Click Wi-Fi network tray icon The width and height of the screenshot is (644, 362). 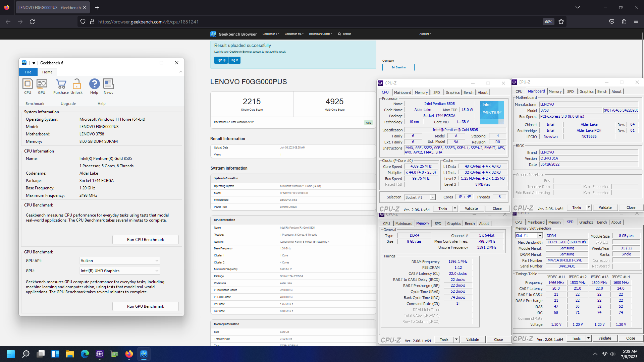coord(604,354)
